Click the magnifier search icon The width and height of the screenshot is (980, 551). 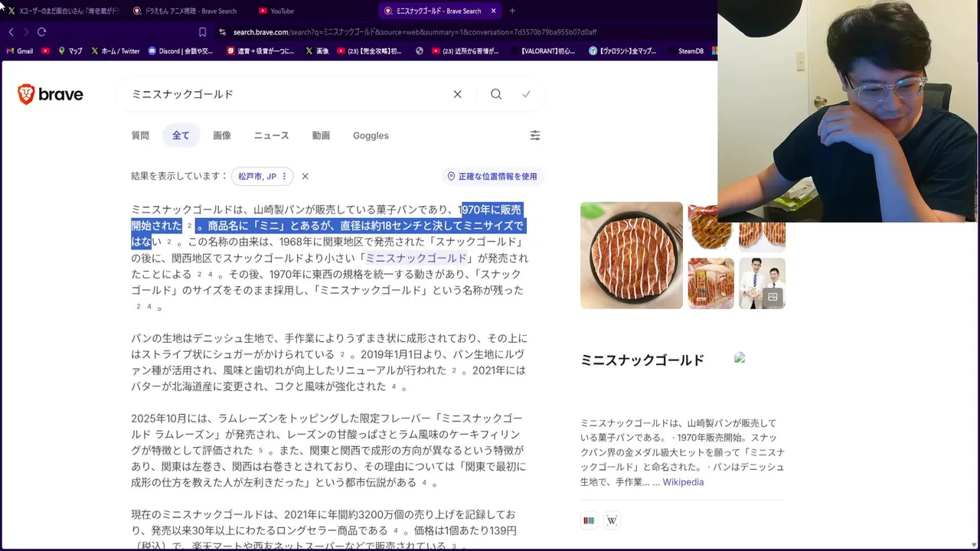pos(496,94)
